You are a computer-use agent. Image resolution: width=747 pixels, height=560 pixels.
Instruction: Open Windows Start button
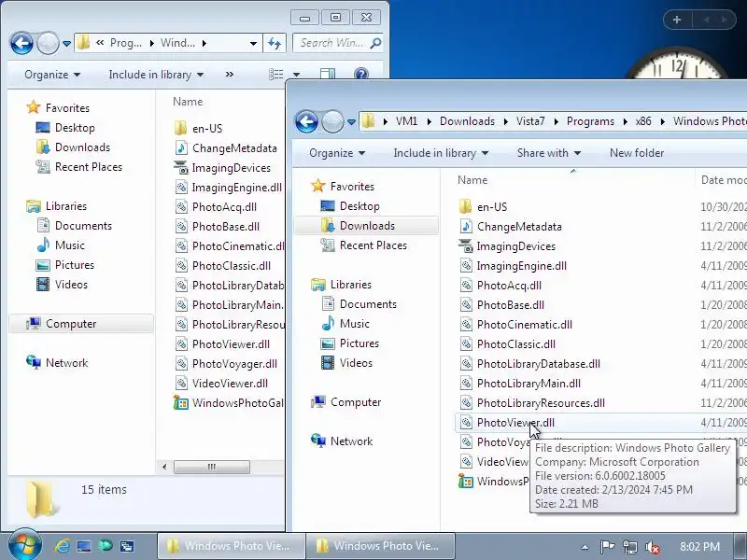[x=24, y=545]
